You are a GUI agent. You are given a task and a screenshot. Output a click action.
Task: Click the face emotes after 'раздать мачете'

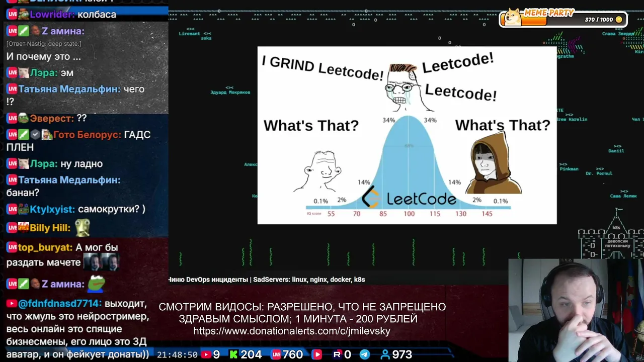[x=101, y=262]
